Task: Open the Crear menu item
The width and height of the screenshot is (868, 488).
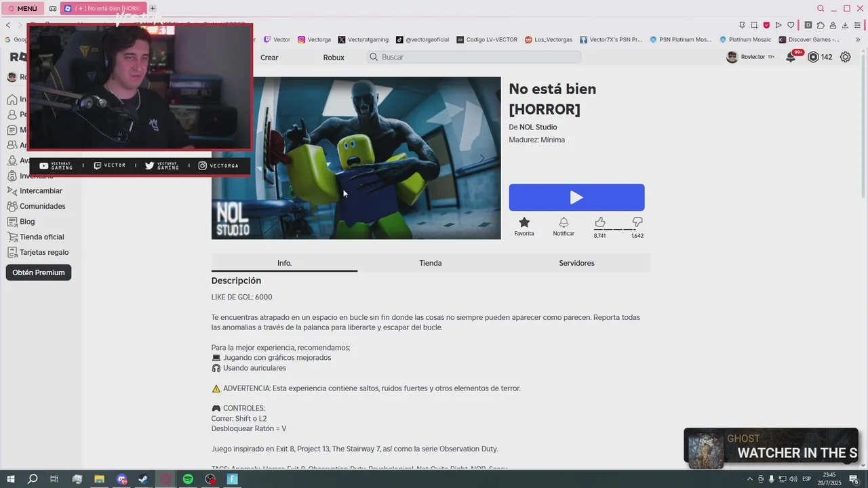Action: pyautogui.click(x=269, y=58)
